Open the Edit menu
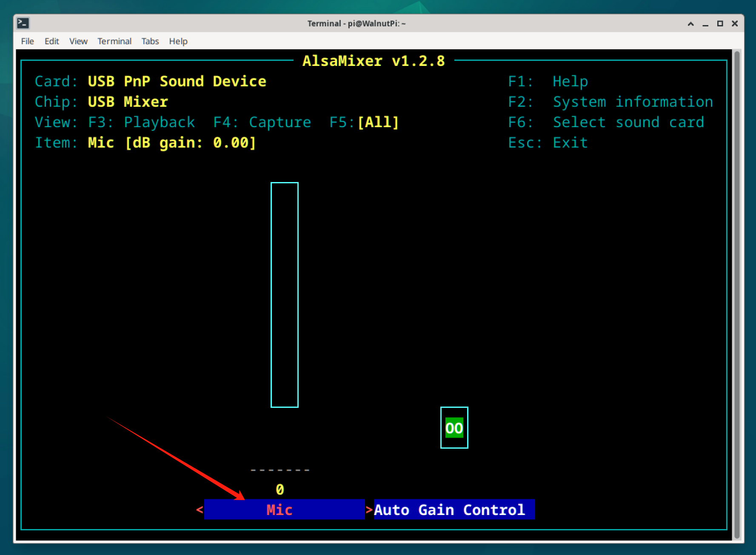This screenshot has height=555, width=756. (51, 41)
